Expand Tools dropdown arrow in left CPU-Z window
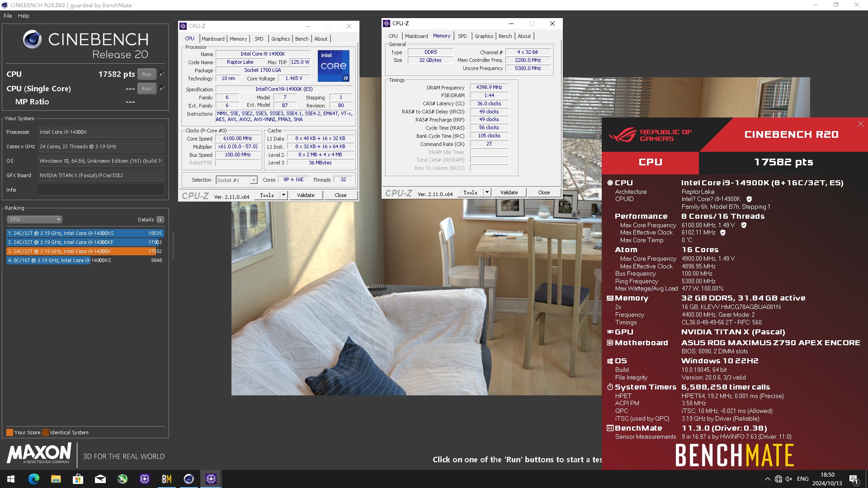 (x=283, y=195)
